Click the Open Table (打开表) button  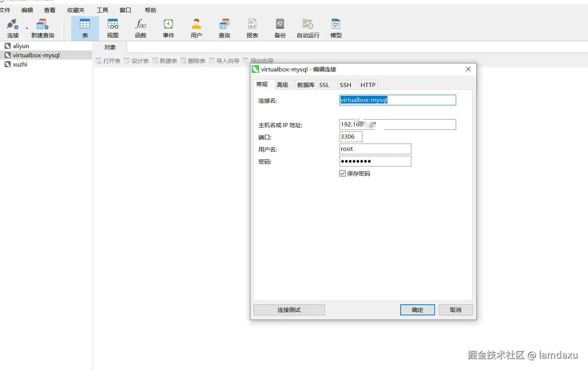pyautogui.click(x=108, y=61)
